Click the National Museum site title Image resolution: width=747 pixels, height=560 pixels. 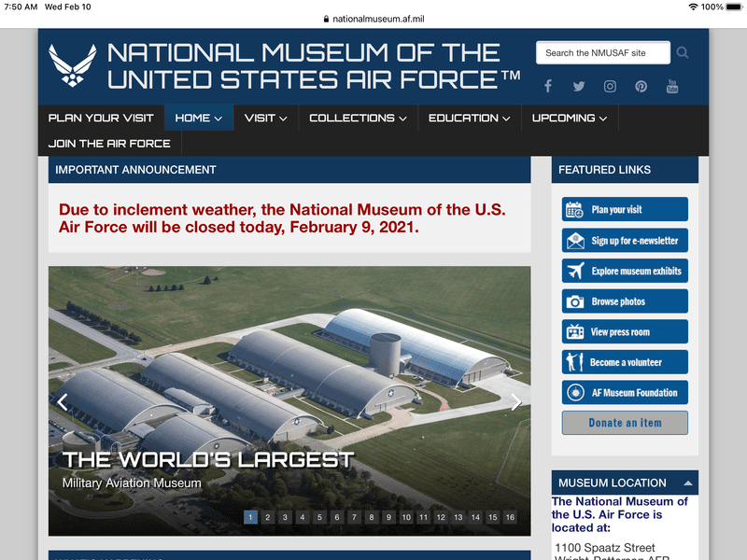[x=314, y=65]
